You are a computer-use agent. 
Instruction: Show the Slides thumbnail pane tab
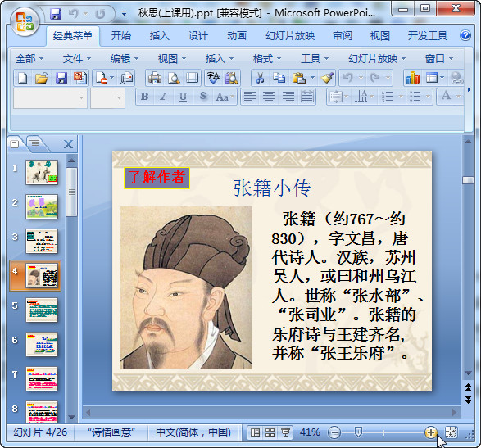click(15, 143)
